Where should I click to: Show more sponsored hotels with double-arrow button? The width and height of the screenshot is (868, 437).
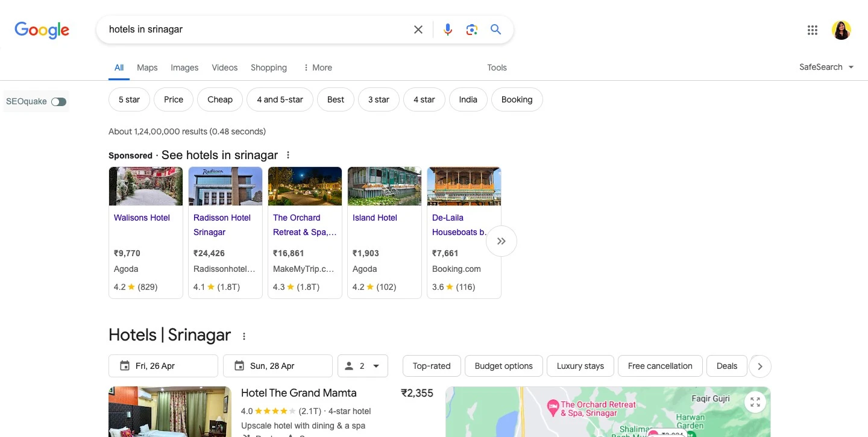[501, 241]
